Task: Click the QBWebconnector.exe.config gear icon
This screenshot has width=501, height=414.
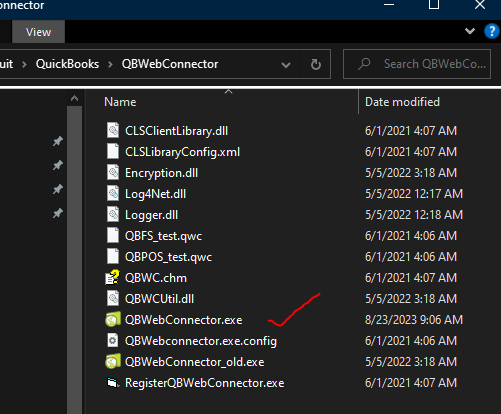Action: (x=113, y=340)
